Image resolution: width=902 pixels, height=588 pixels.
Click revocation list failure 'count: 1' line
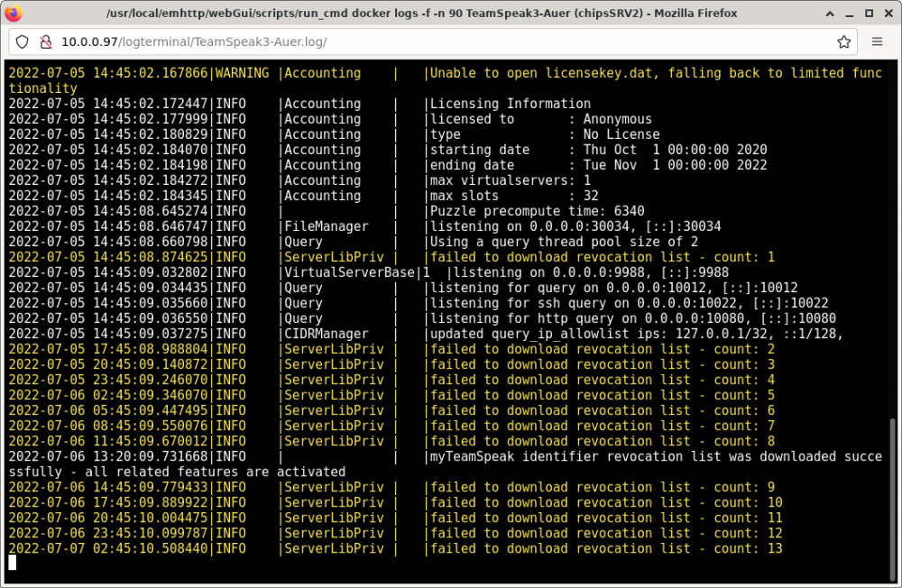coord(391,257)
